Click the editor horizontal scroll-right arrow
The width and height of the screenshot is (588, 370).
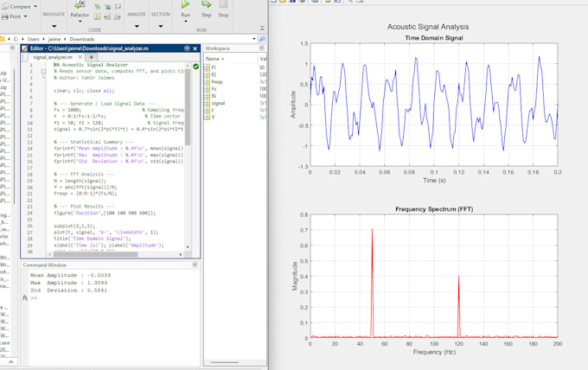click(181, 254)
